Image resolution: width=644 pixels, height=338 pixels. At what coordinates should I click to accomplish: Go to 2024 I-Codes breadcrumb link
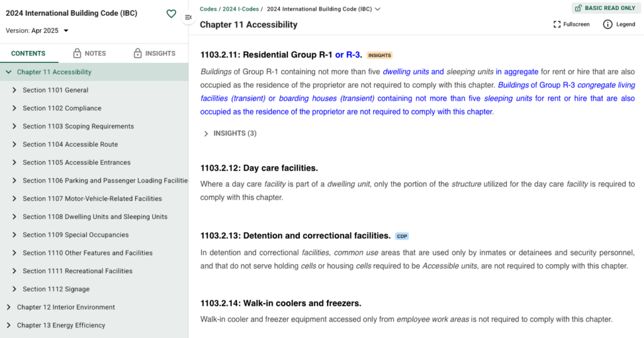point(241,9)
